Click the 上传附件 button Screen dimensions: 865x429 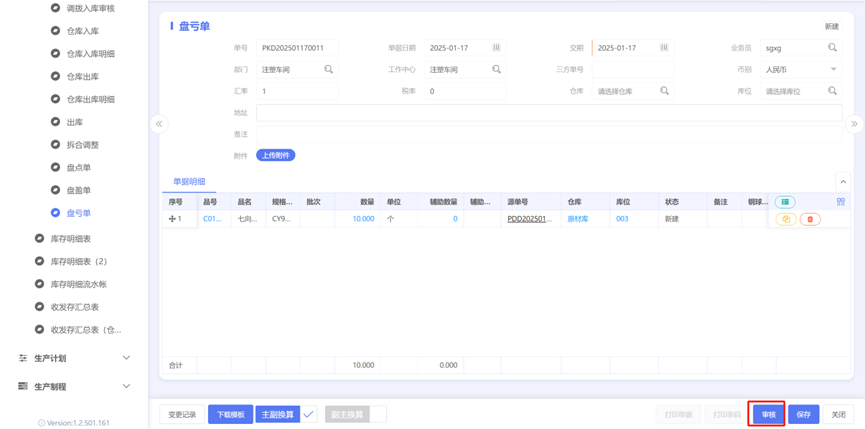[x=276, y=155]
